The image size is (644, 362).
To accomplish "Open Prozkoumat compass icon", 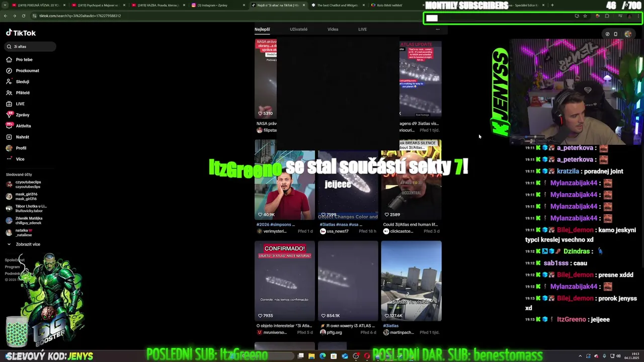I will point(9,70).
